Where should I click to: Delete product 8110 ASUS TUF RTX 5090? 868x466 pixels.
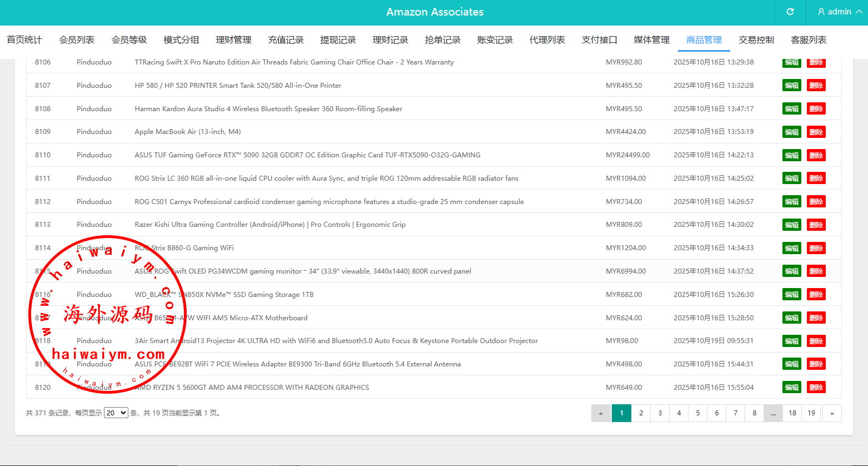[816, 156]
